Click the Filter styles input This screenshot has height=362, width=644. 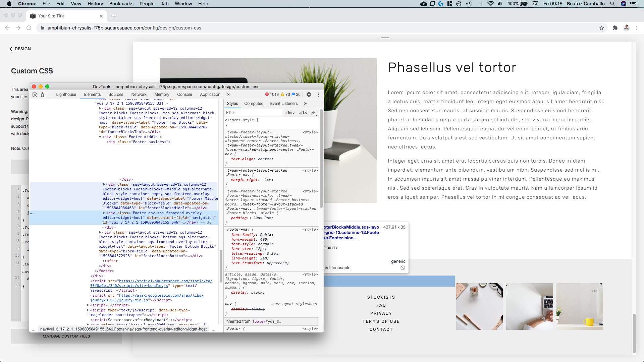[253, 113]
